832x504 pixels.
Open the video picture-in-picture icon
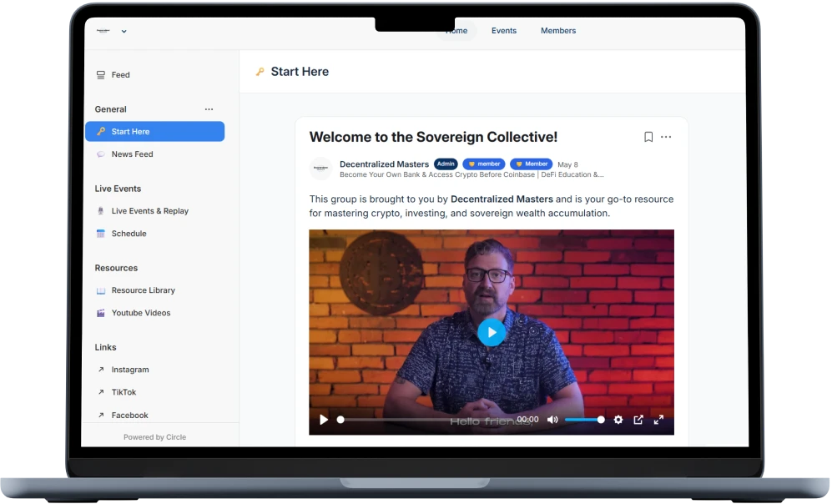[638, 420]
